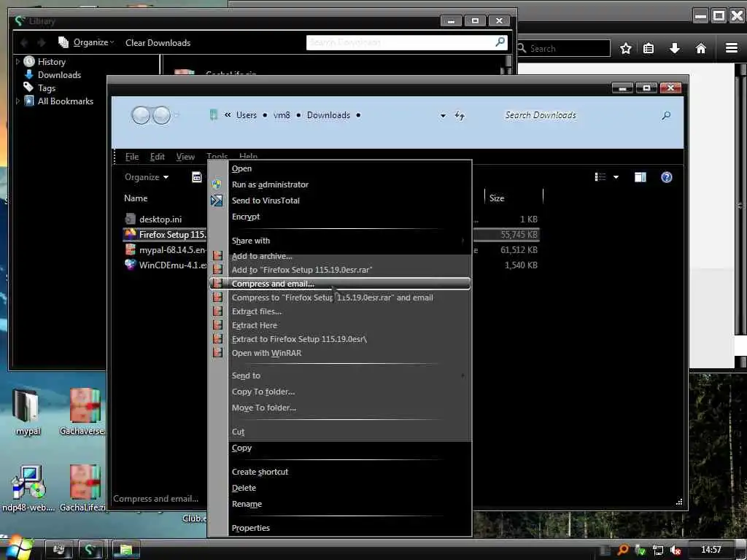Screen dimensions: 747x560
Task: Open the View menu in Explorer
Action: click(x=185, y=157)
